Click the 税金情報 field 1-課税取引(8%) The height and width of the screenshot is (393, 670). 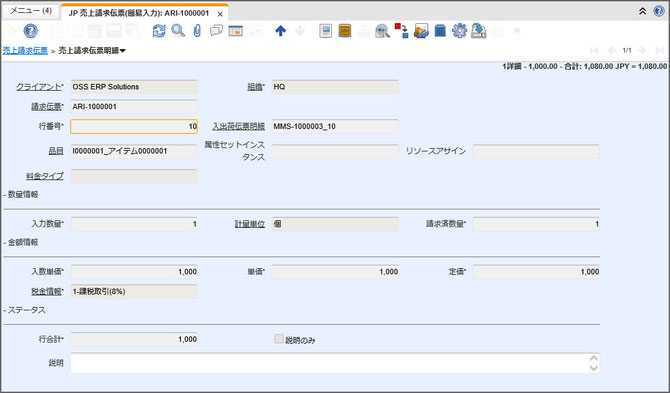(x=134, y=291)
